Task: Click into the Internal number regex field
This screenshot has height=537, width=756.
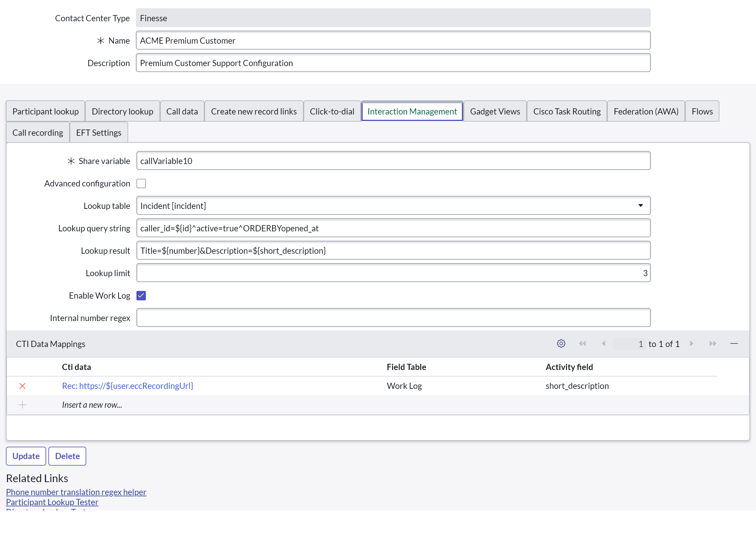Action: tap(393, 318)
